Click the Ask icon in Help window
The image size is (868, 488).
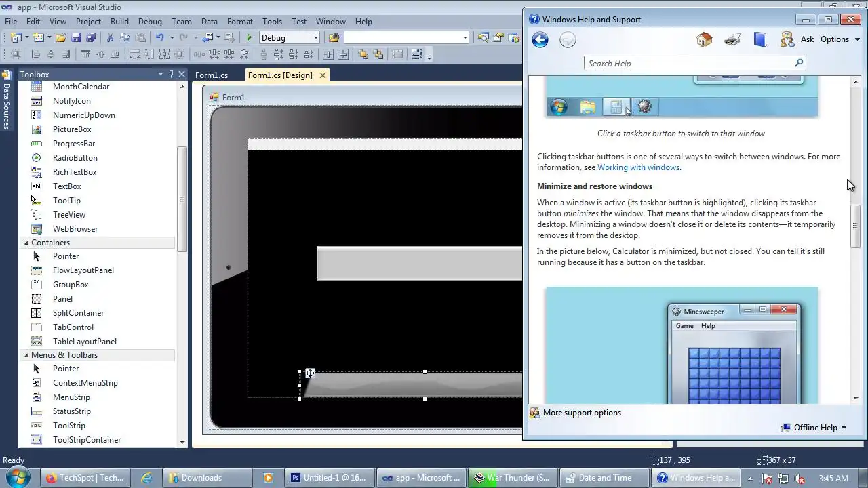click(x=787, y=39)
